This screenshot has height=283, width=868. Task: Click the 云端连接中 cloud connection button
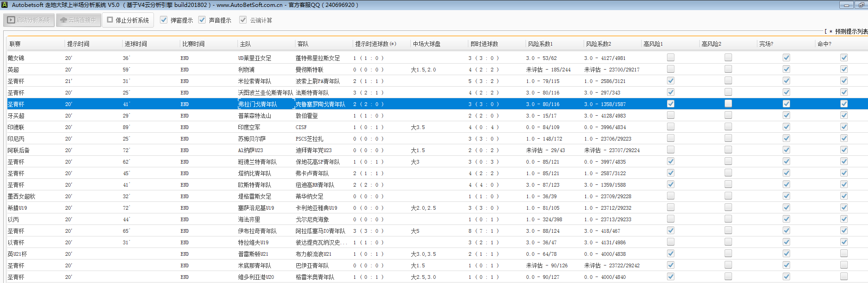pyautogui.click(x=78, y=20)
